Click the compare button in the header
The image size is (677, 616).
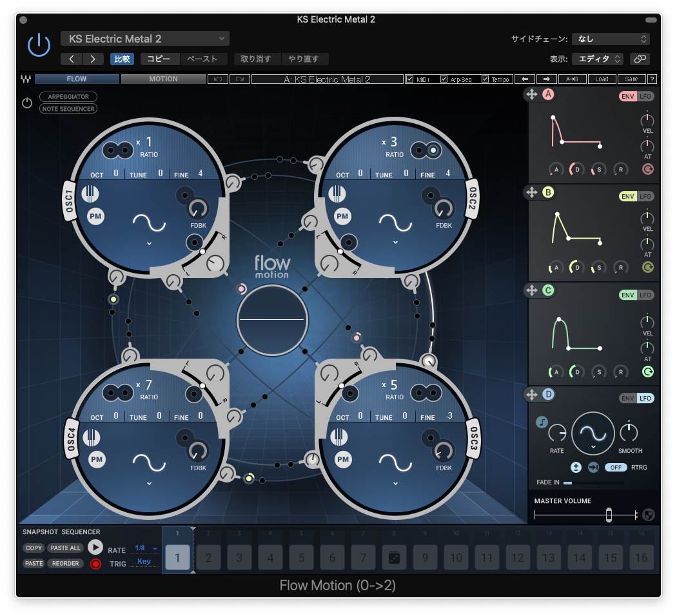(x=123, y=59)
